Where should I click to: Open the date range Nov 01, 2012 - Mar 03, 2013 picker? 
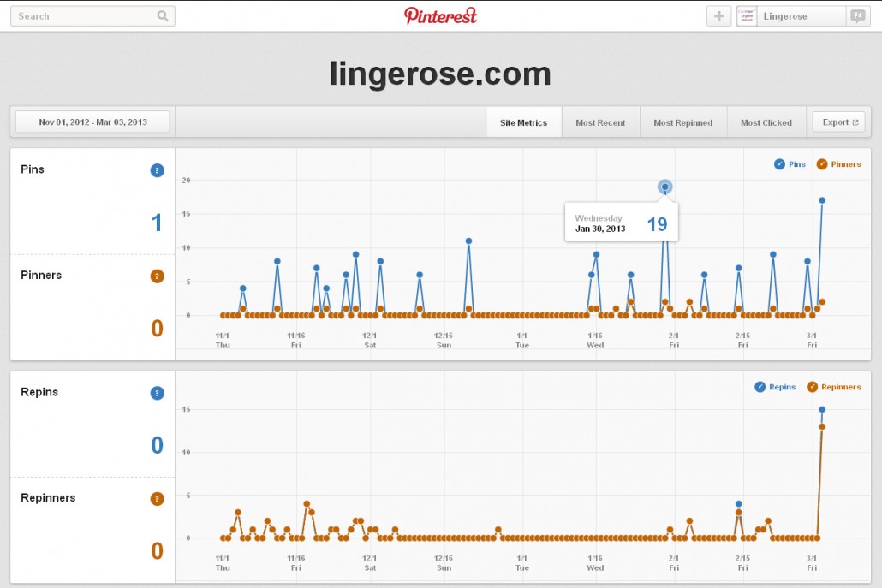pyautogui.click(x=92, y=122)
